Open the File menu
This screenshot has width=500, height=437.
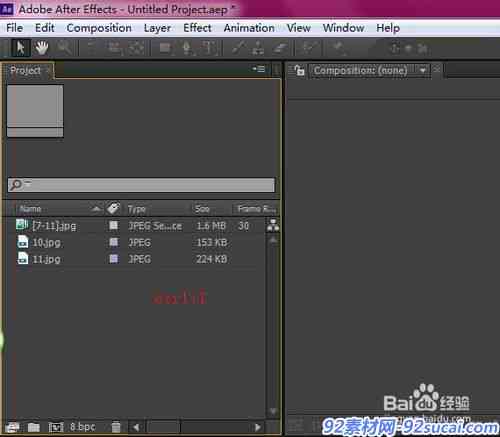[x=15, y=28]
